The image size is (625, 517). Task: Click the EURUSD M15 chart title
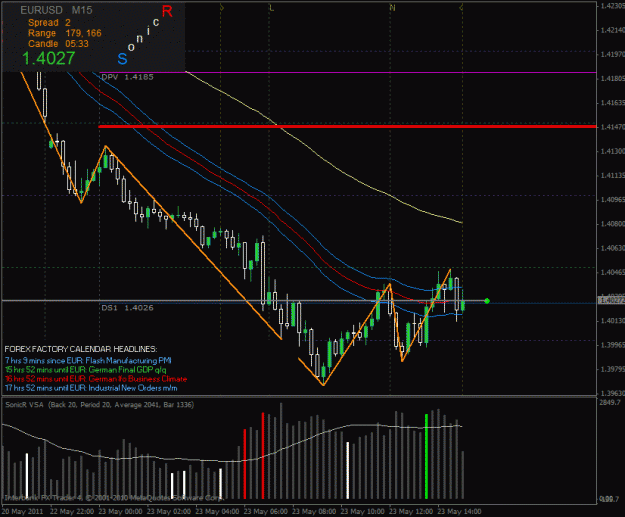(x=56, y=10)
